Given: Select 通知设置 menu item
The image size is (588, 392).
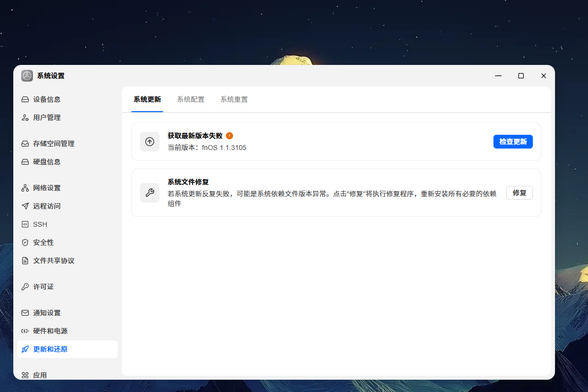Looking at the screenshot, I should tap(67, 313).
